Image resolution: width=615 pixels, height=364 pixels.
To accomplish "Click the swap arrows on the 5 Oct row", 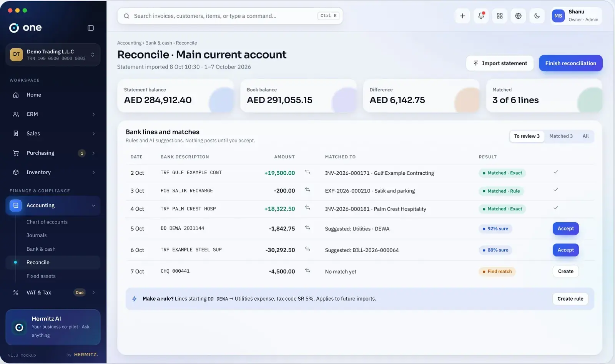I will point(307,228).
